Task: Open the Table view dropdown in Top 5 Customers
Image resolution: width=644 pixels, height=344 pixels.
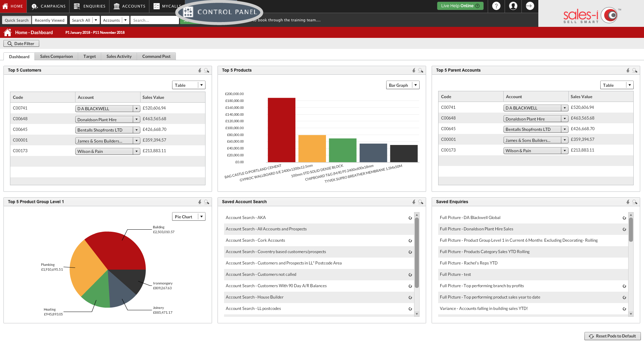Action: coord(189,85)
